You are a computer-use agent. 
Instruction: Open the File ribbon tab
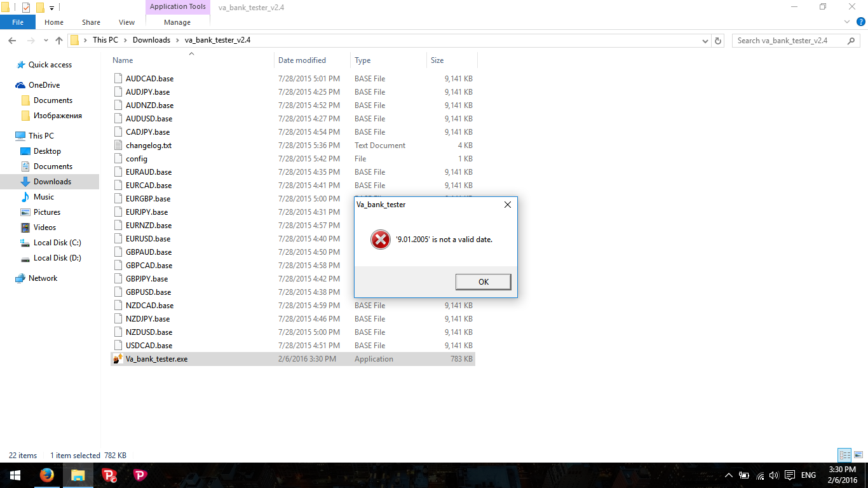pos(18,22)
